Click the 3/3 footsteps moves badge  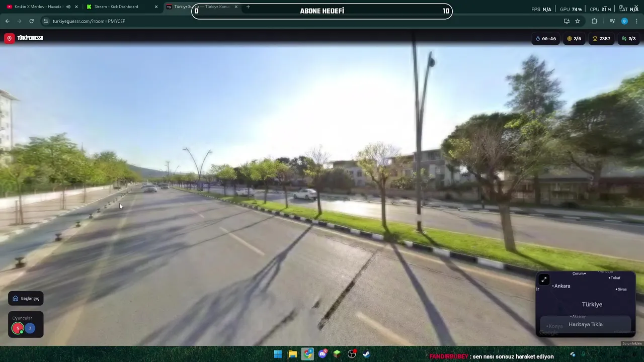tap(628, 39)
